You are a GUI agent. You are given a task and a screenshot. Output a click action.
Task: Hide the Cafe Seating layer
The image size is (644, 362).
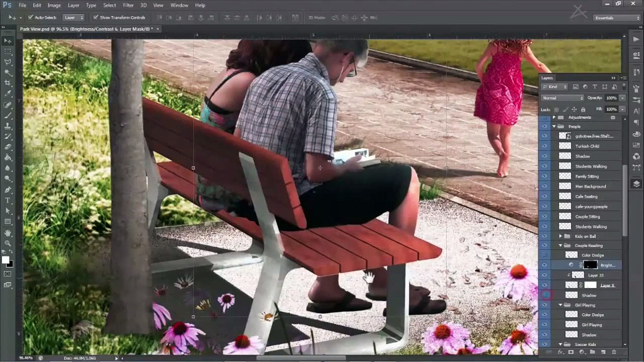pyautogui.click(x=545, y=197)
